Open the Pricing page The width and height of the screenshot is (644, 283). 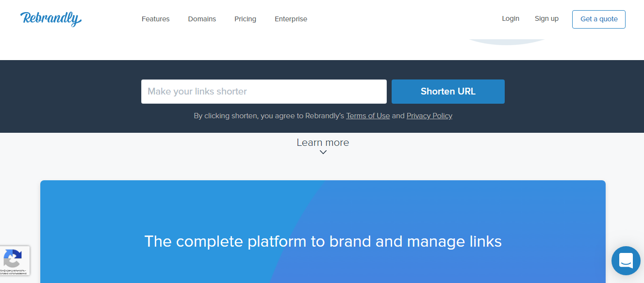click(245, 19)
